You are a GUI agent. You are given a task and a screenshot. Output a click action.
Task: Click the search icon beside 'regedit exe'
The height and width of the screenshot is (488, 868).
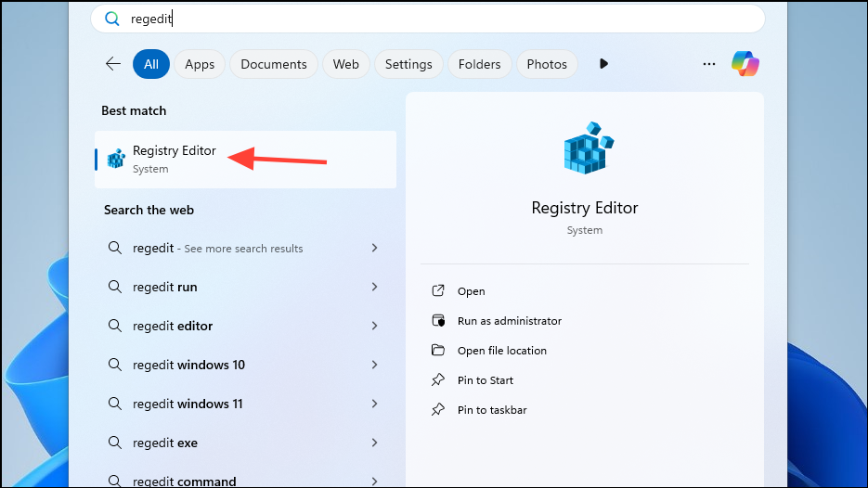click(x=114, y=443)
